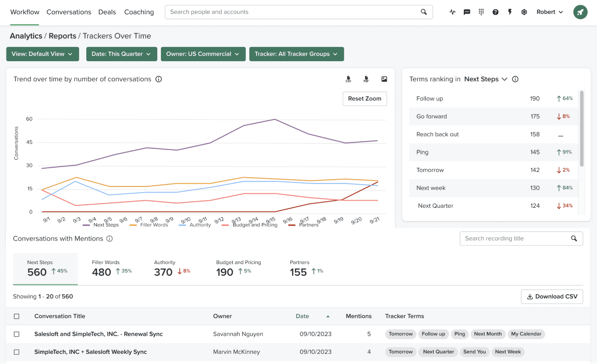
Task: Open the Date: This Quarter dropdown
Action: 122,54
